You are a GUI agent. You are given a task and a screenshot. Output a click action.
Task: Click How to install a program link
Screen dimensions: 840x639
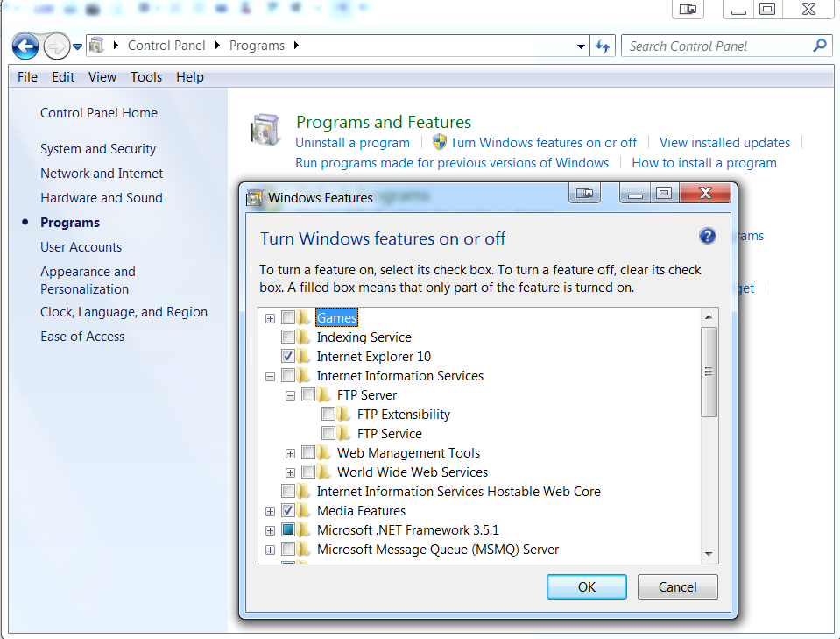click(x=704, y=163)
